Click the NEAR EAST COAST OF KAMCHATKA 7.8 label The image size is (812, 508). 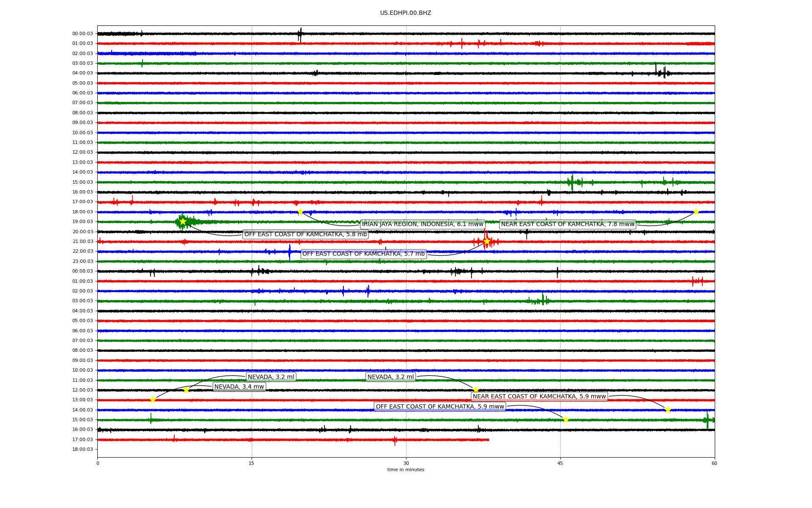[x=568, y=224]
